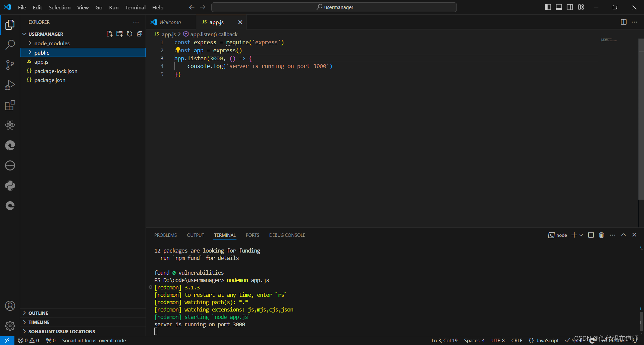Switch to the Welcome editor tab
The width and height of the screenshot is (644, 345).
coord(171,22)
